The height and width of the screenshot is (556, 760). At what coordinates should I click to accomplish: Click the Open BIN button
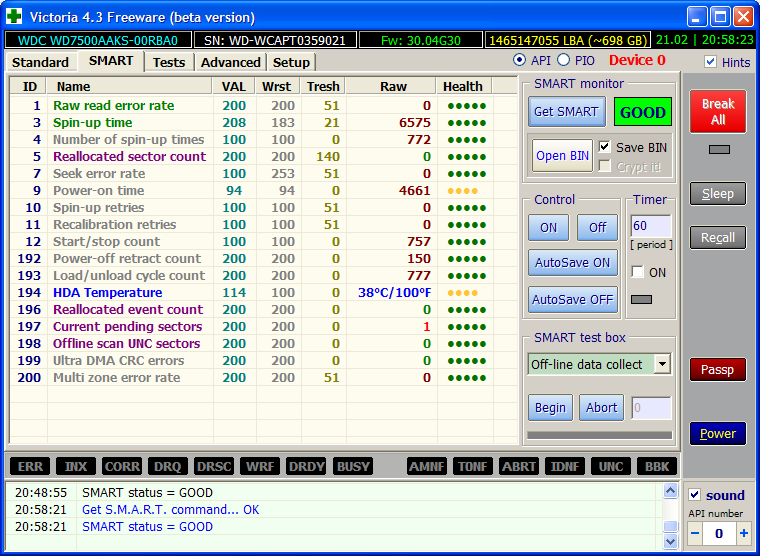(x=562, y=156)
